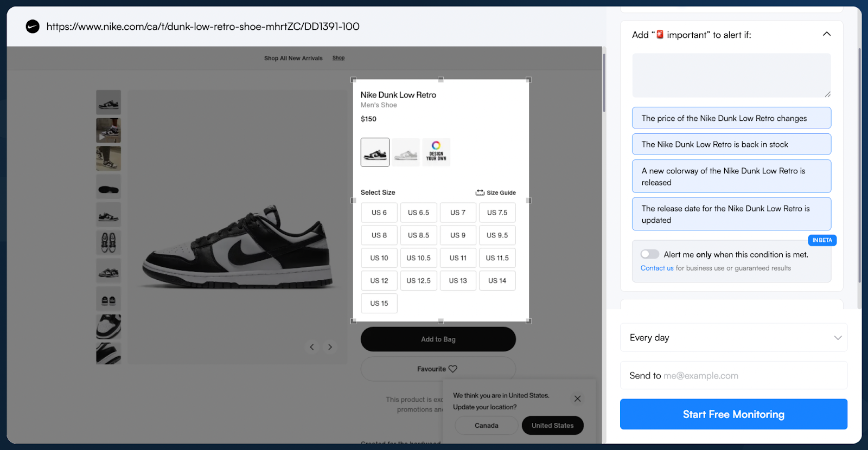Select size US 6
Screen dimensions: 868x450
point(379,213)
